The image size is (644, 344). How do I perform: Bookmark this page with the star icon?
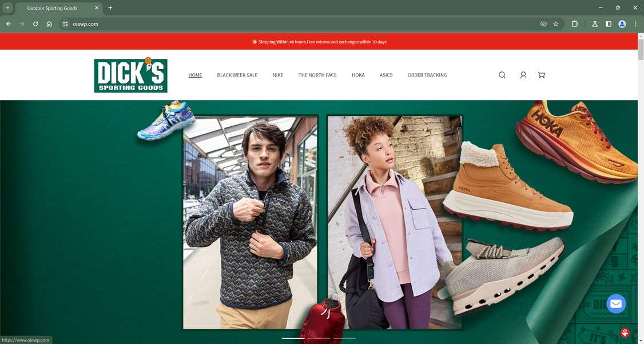(556, 24)
